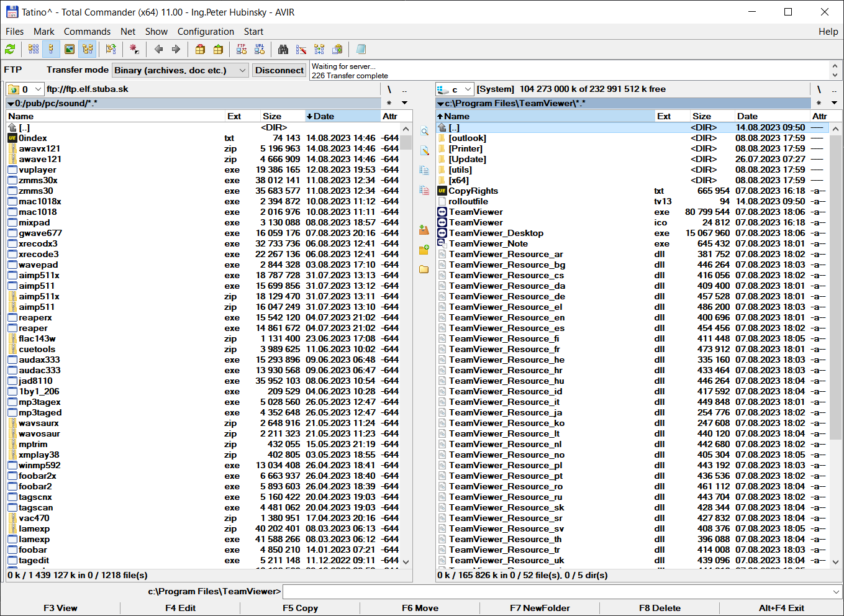
Task: Click the URL new connection toolbar icon
Action: point(260,49)
